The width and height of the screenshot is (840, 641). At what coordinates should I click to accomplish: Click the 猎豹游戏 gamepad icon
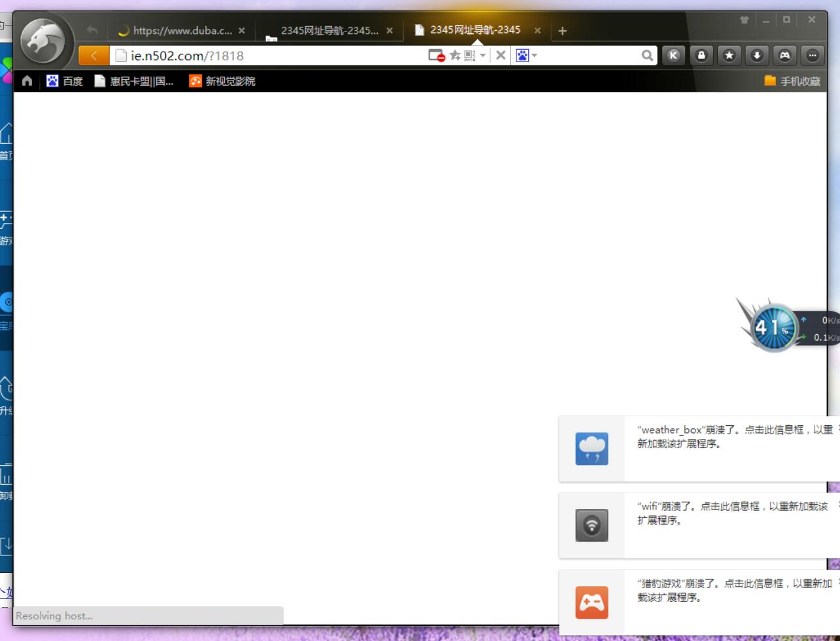[x=592, y=602]
